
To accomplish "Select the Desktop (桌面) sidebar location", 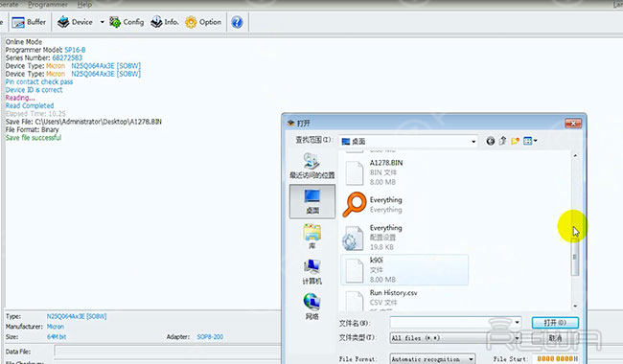I will pyautogui.click(x=312, y=201).
